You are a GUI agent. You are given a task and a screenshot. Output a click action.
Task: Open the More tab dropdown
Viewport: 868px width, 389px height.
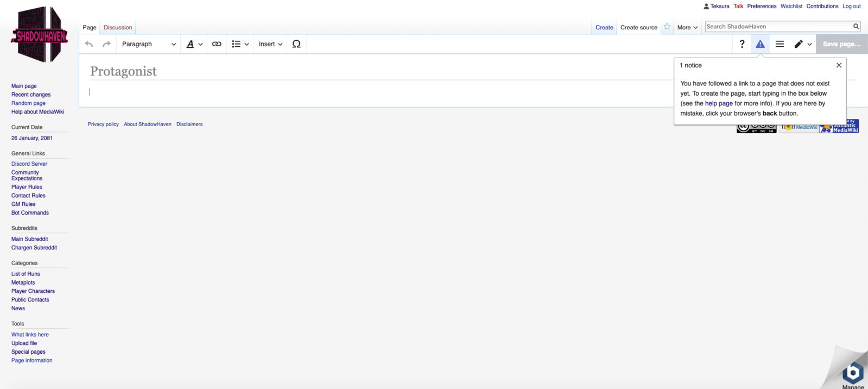pos(687,27)
